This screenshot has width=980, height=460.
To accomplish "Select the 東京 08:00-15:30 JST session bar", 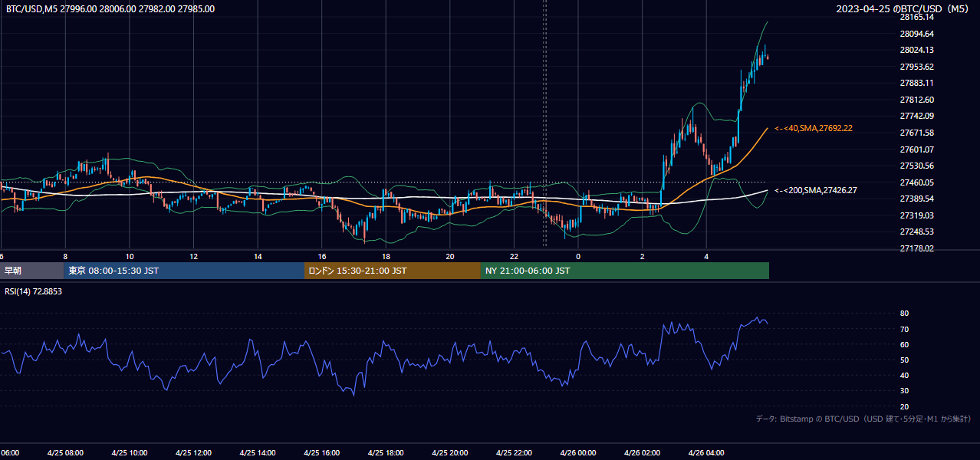I will (184, 271).
